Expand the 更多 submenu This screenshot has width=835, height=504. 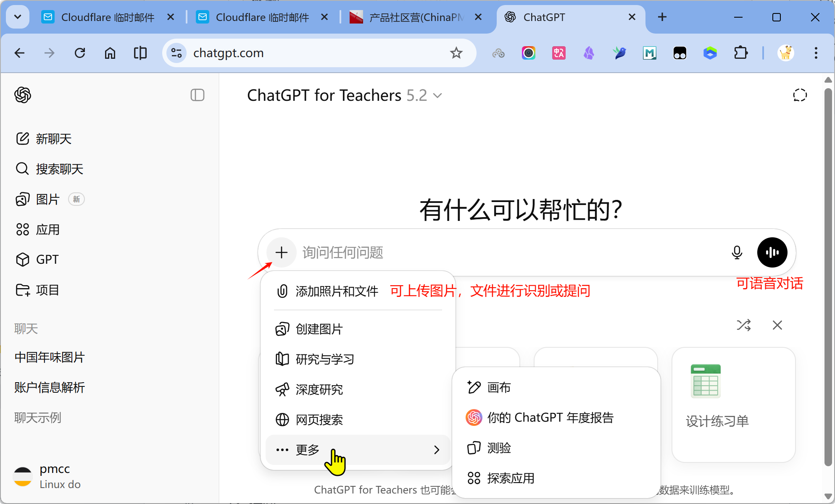tap(307, 449)
